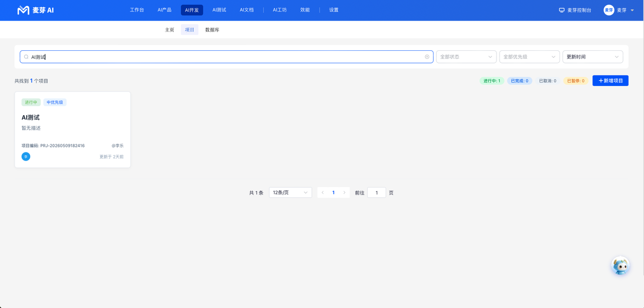
Task: Click the 前往 page number input
Action: click(376, 192)
